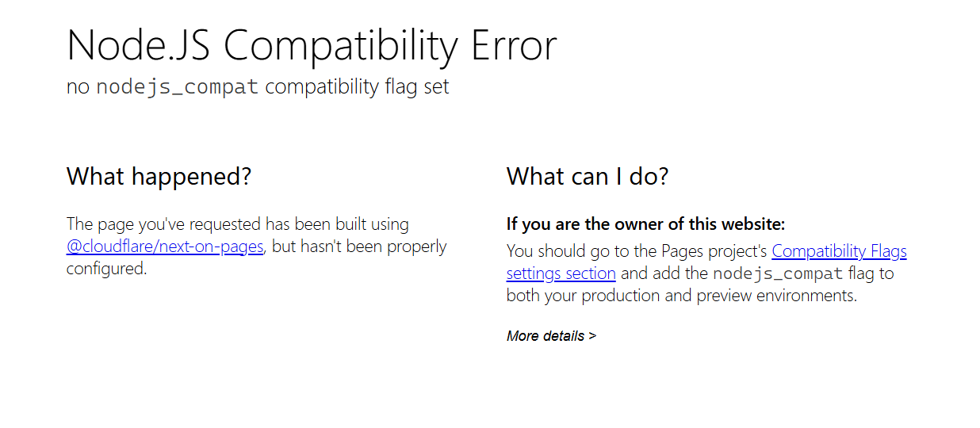This screenshot has height=428, width=980.
Task: Click 'You should go to the Pages project's' text
Action: coord(637,251)
